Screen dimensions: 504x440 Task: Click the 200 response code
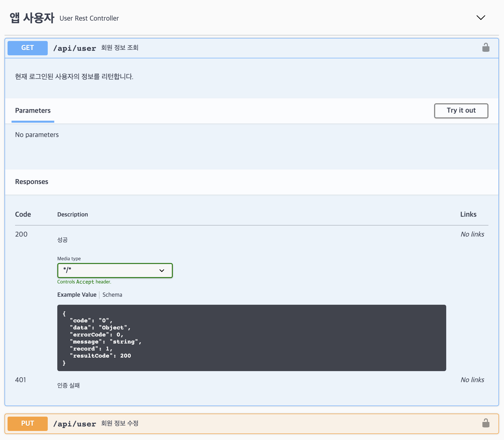pos(21,234)
